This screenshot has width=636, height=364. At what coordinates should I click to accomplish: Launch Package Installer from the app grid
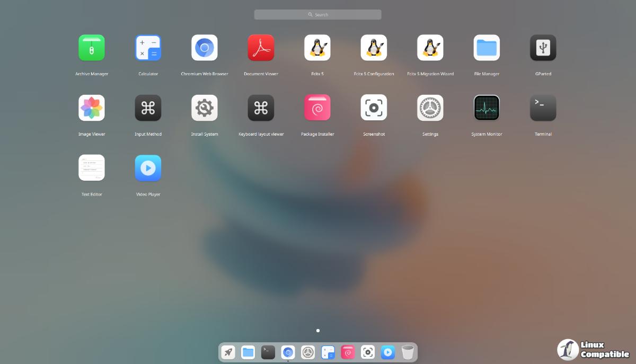point(317,108)
